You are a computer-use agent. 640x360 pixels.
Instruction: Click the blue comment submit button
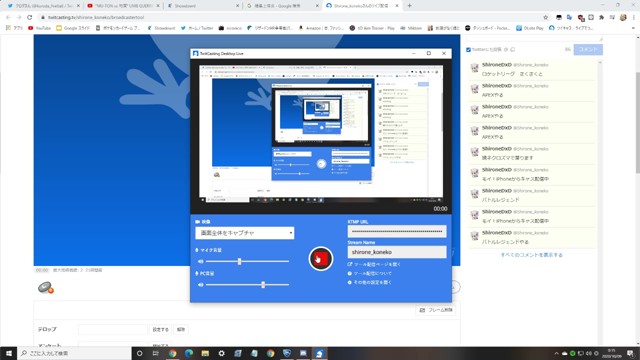click(588, 49)
